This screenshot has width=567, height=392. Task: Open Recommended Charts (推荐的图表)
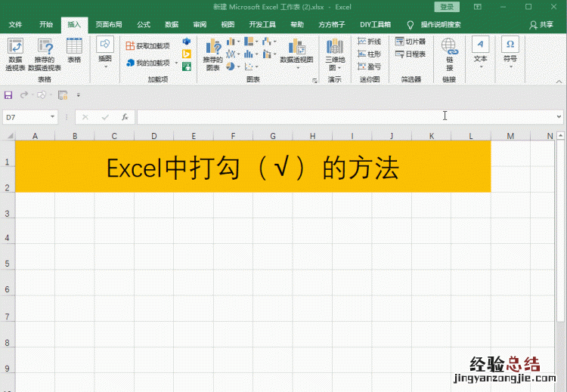[x=213, y=53]
